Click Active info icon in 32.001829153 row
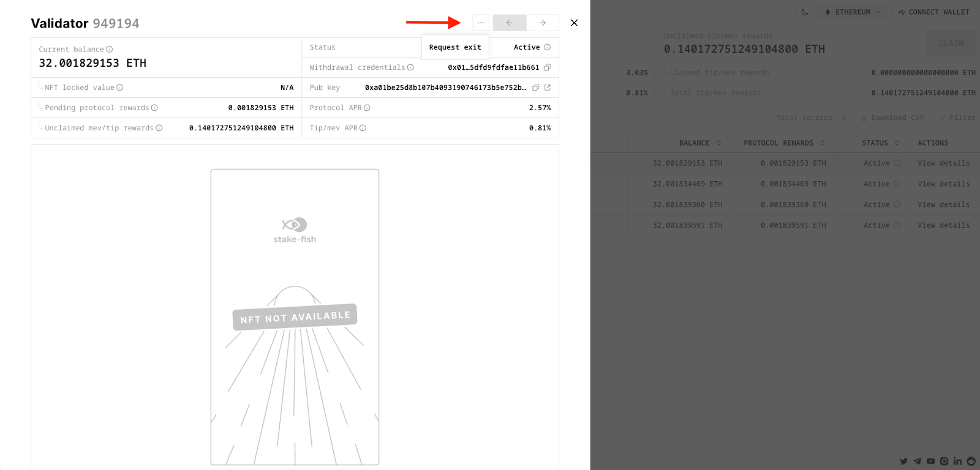980x470 pixels. [897, 163]
